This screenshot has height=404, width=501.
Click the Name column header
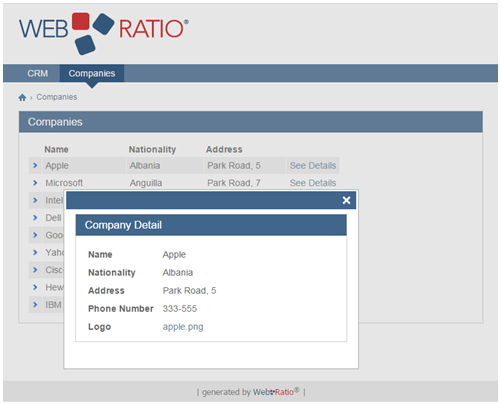pos(56,149)
